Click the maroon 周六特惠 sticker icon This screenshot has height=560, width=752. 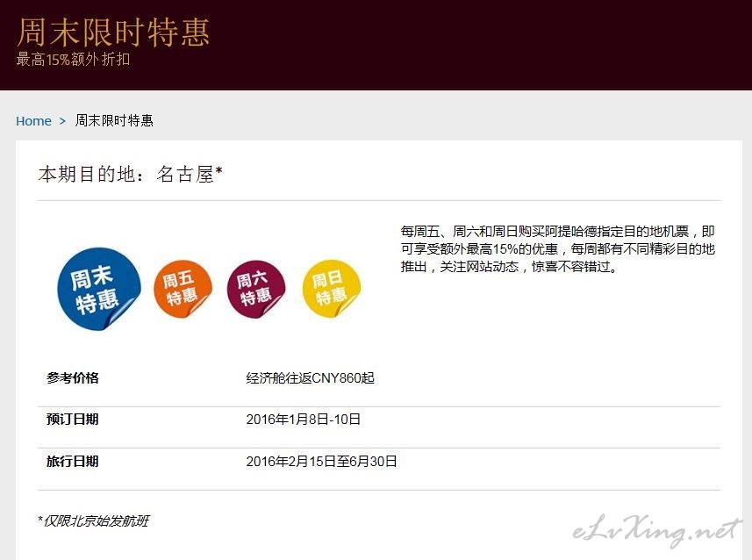click(x=256, y=289)
